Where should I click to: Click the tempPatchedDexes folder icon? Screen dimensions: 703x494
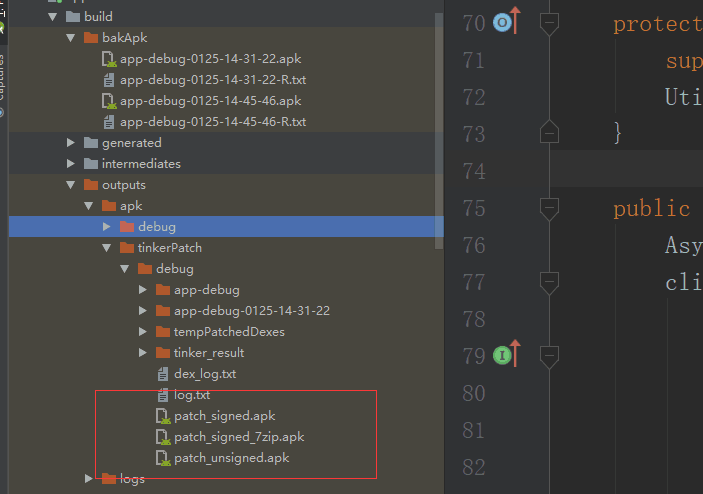click(x=163, y=332)
